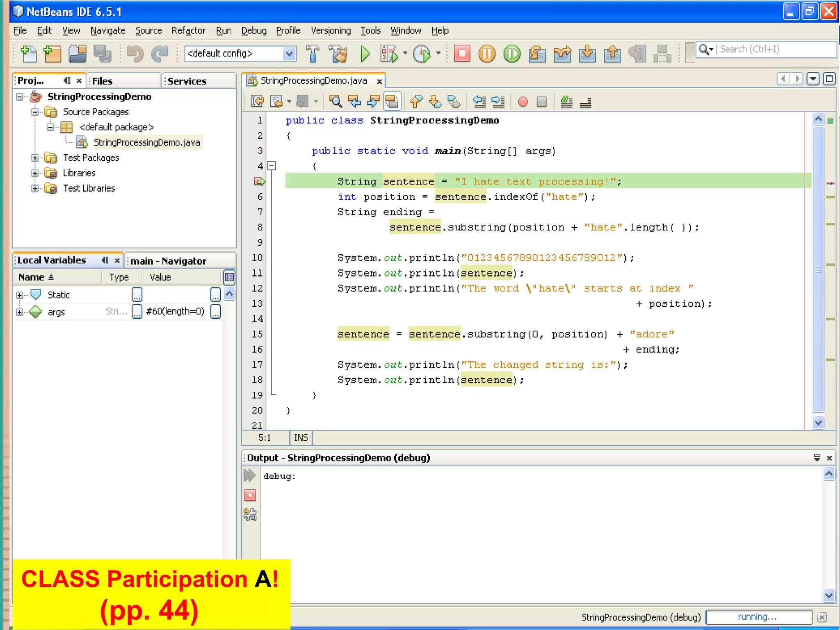Toggle Highlight Search in editor toolbar
The image size is (840, 630).
pos(392,101)
